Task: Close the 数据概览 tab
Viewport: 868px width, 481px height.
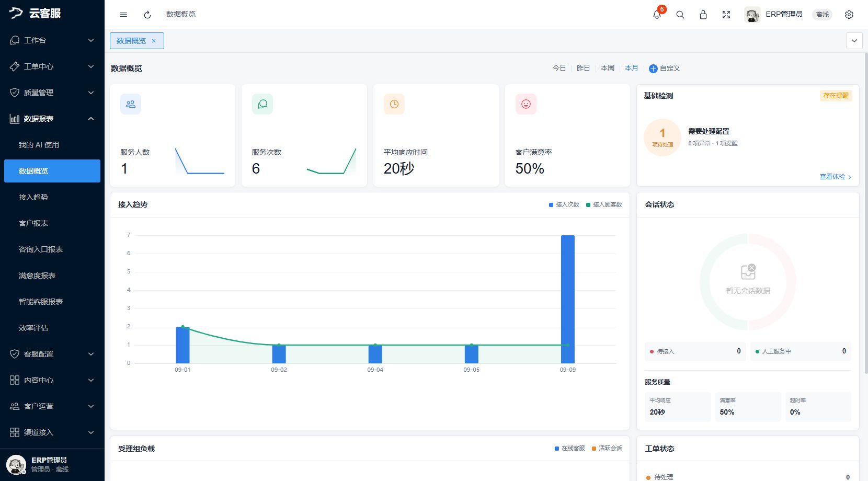Action: (x=154, y=41)
